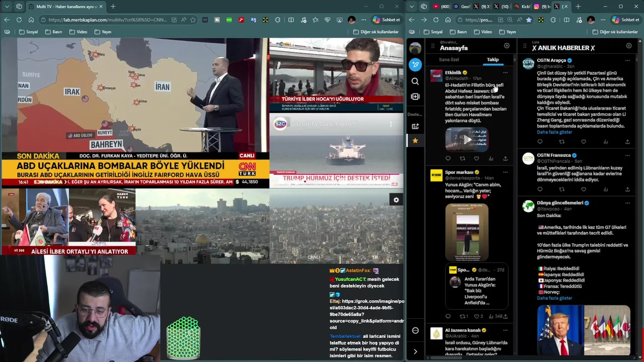Click bookmarked star in X Pro address bar
This screenshot has height=362, width=644.
coord(529,20)
